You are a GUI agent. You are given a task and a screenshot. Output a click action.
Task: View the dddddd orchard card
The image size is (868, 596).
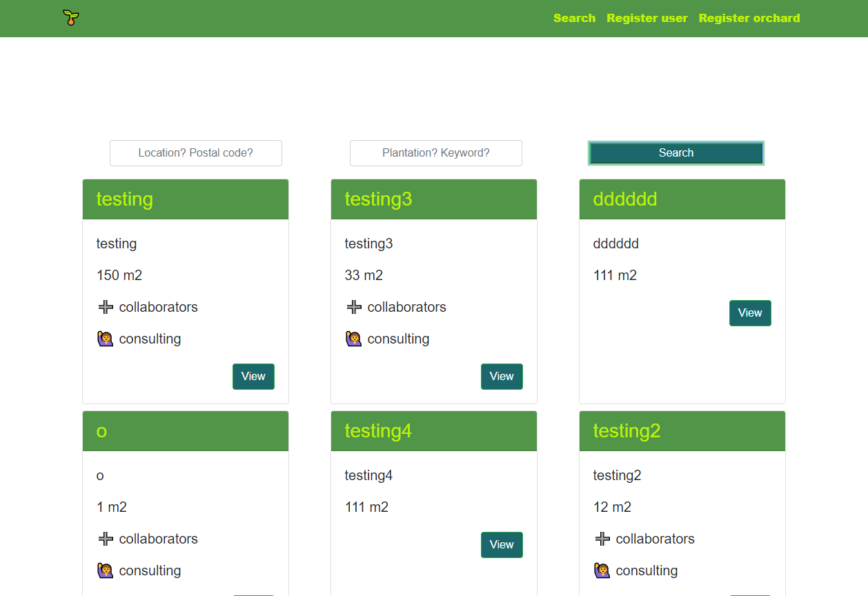(x=750, y=313)
